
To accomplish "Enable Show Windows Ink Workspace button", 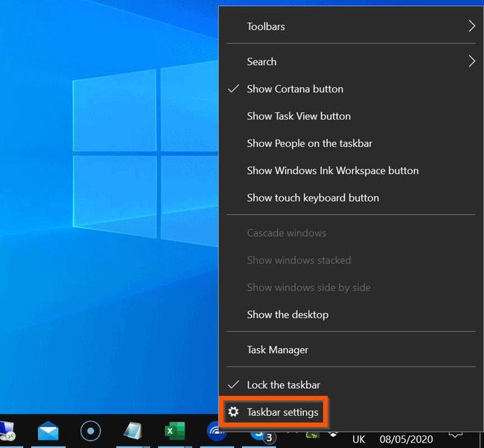I will [351, 171].
